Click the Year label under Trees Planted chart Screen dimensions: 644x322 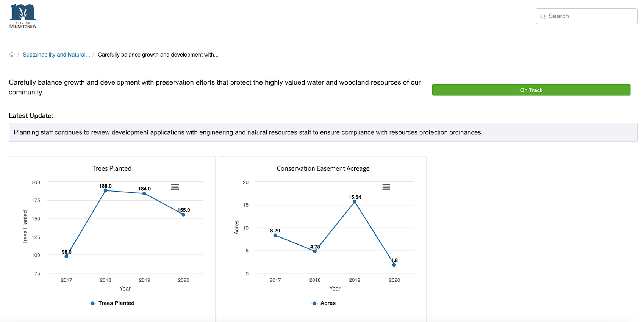click(x=125, y=289)
